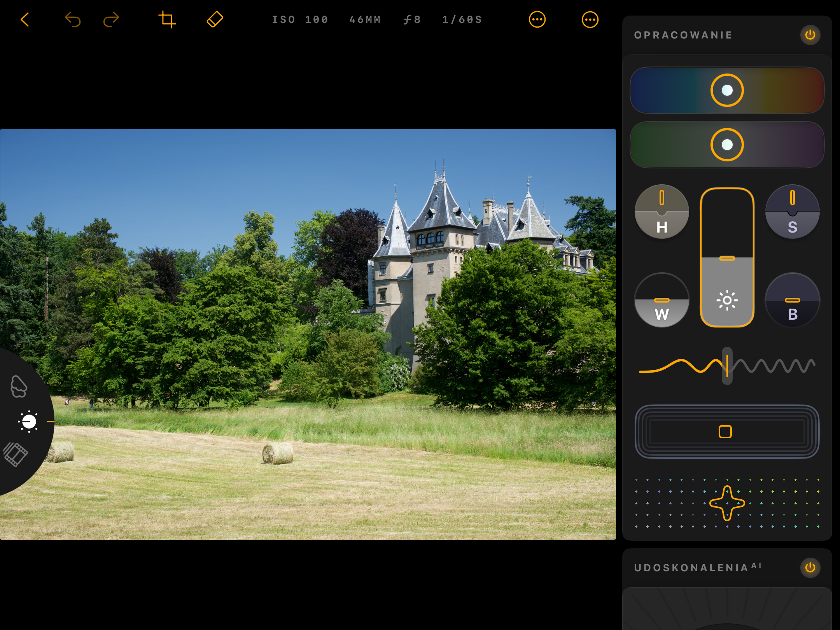Click the Whites control marked W
This screenshot has height=630, width=840.
click(661, 300)
